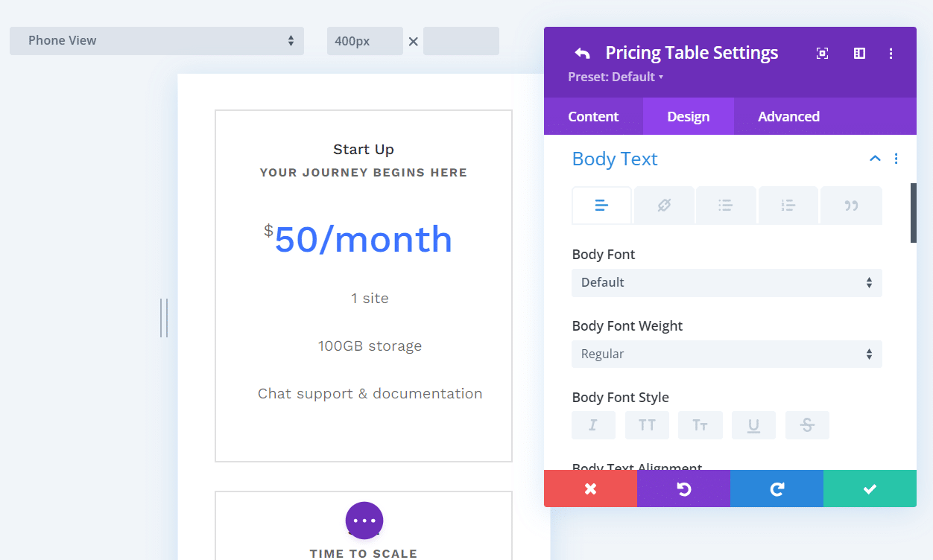Open the link text styling options
This screenshot has height=560, width=933.
coord(663,205)
